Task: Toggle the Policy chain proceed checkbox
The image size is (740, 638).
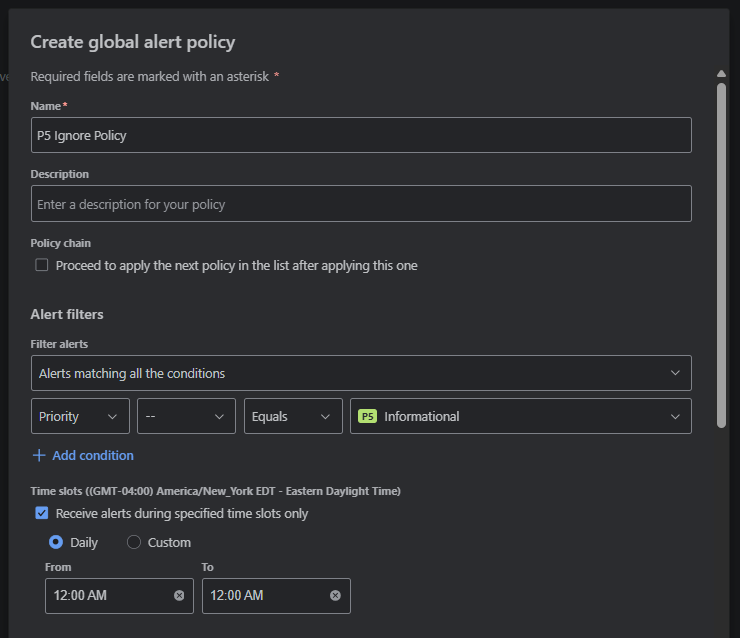Action: [42, 265]
